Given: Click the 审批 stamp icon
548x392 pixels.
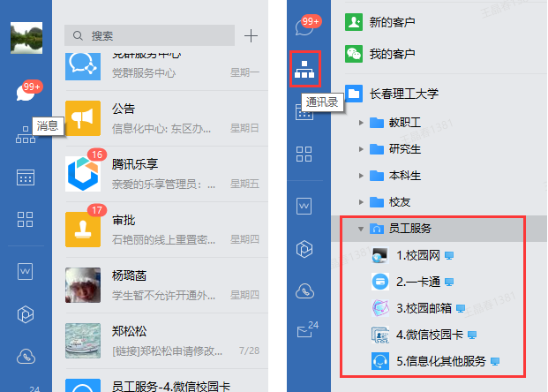Looking at the screenshot, I should click(83, 230).
